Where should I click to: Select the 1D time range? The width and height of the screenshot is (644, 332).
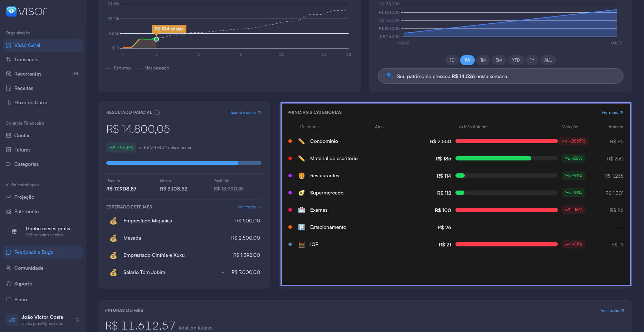click(452, 60)
